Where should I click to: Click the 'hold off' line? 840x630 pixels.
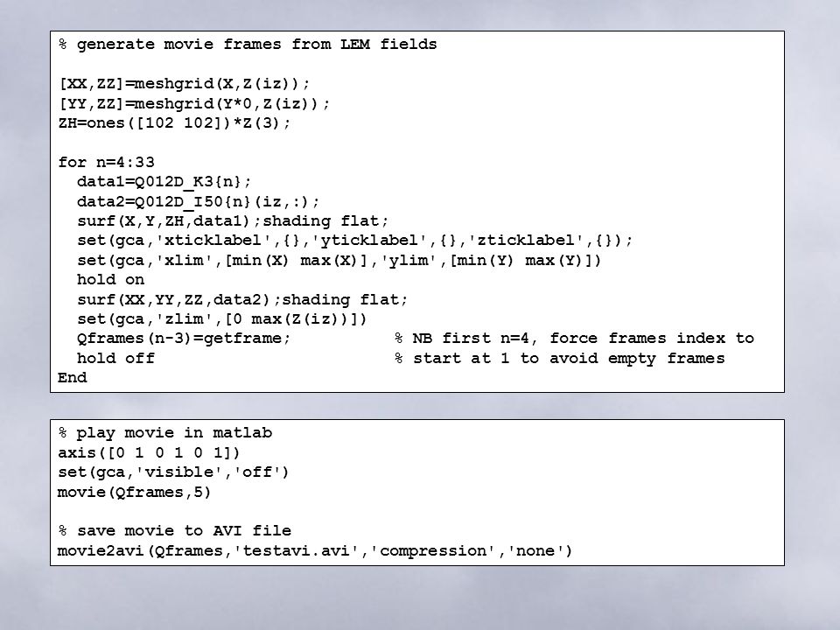115,359
